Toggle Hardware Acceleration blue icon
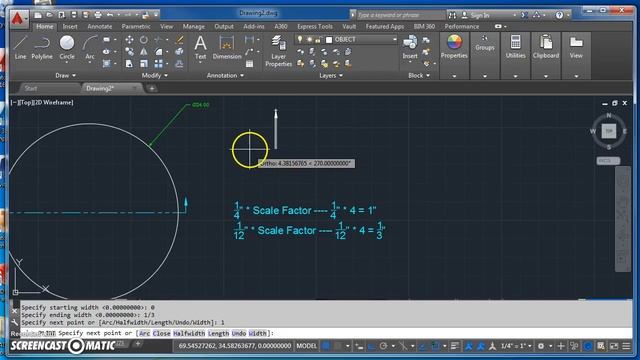This screenshot has height=360, width=640. (x=588, y=346)
